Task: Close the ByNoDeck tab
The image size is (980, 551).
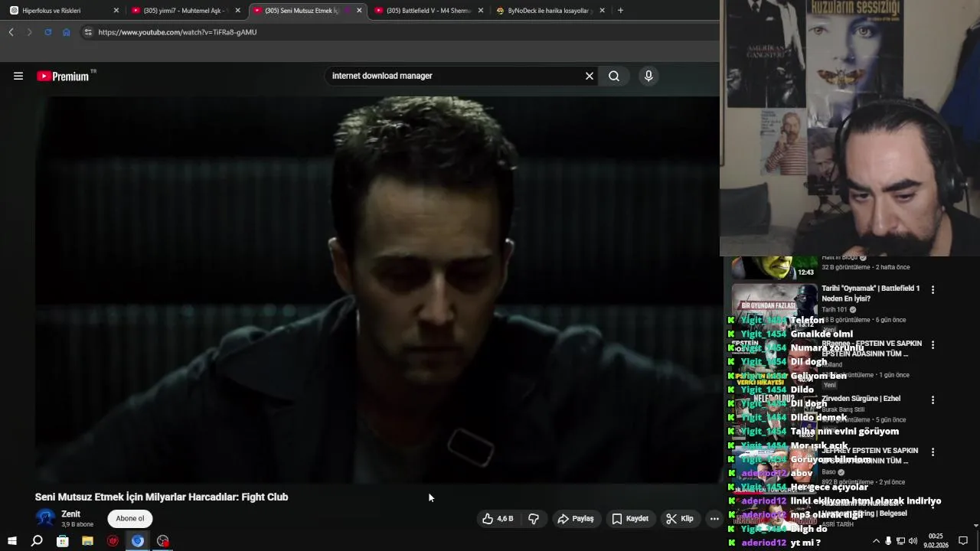Action: click(x=602, y=11)
